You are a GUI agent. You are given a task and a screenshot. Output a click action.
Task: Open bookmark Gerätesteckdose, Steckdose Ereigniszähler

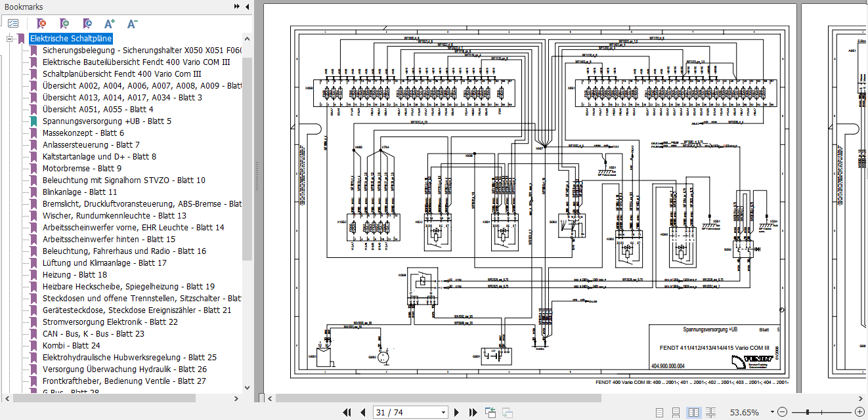click(x=137, y=310)
